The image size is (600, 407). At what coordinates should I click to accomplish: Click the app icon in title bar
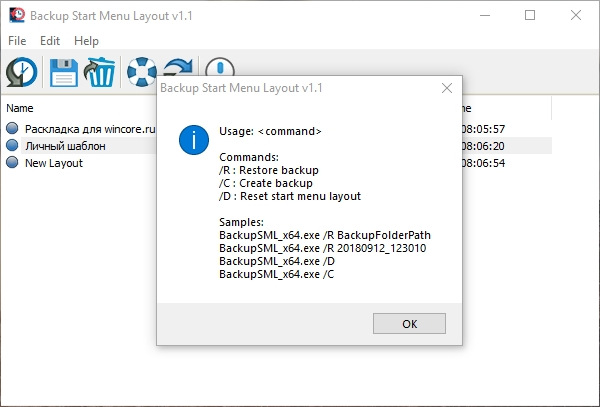tap(17, 15)
